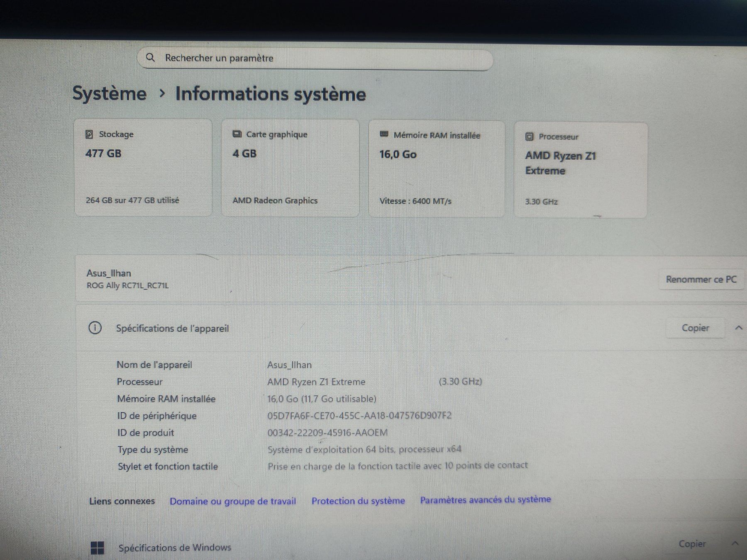Click the Windows logo beside Spécifications de Windows

(98, 548)
